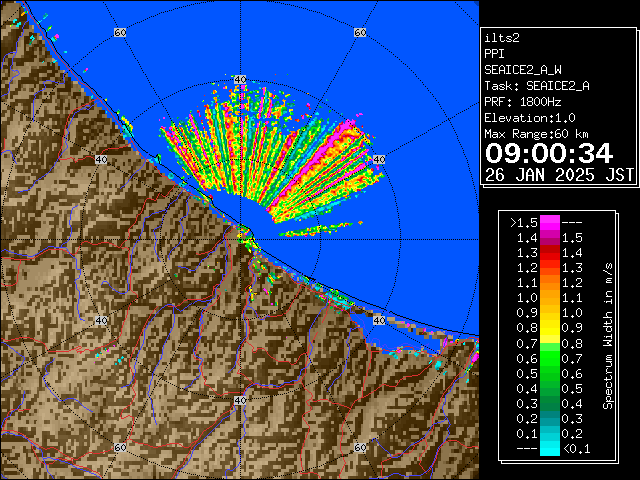
Task: Click the "Max Range:60 km" line
Action: point(536,134)
